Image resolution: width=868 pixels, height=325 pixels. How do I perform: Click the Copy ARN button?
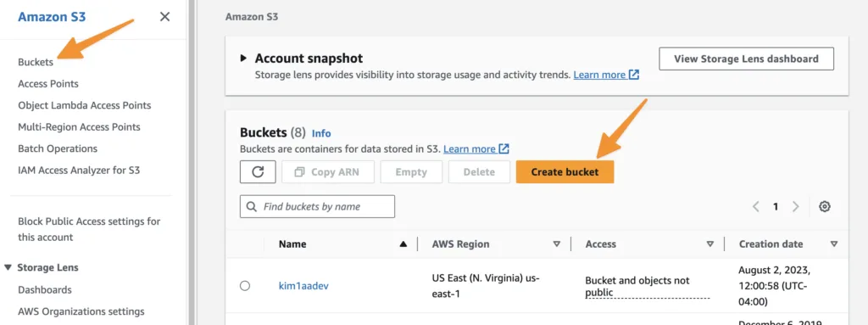pyautogui.click(x=328, y=172)
